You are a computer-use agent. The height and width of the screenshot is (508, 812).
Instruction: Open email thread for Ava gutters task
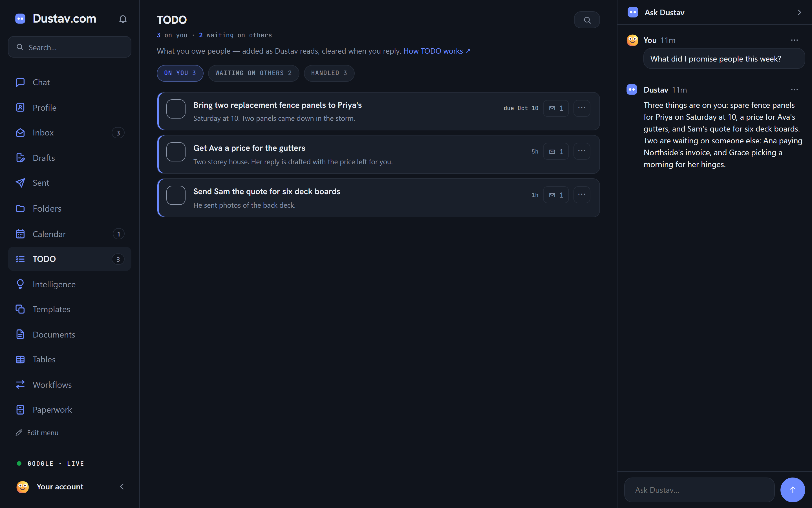(556, 152)
